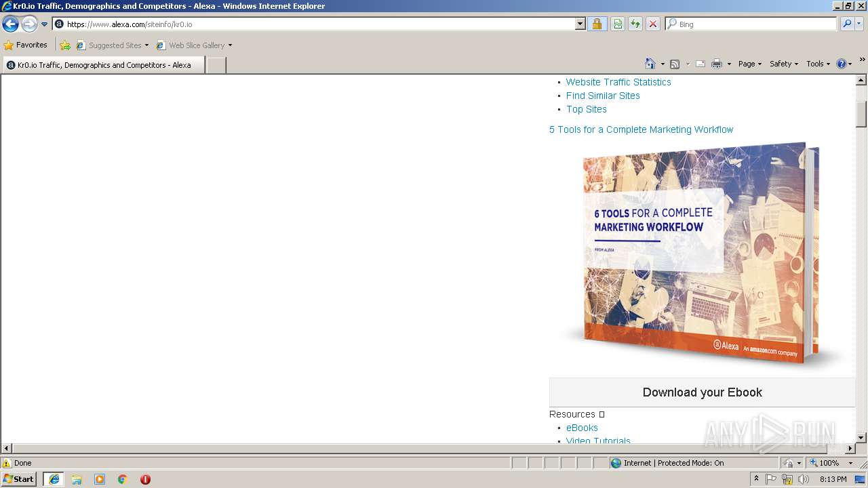Viewport: 868px width, 488px height.
Task: Go forward with the Forward arrow button
Action: (x=29, y=24)
